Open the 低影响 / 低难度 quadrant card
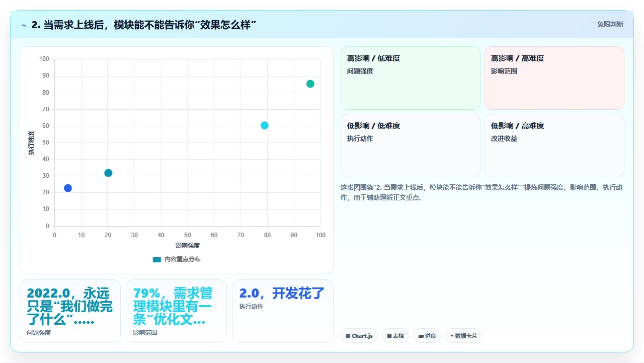The image size is (644, 363). tap(411, 146)
